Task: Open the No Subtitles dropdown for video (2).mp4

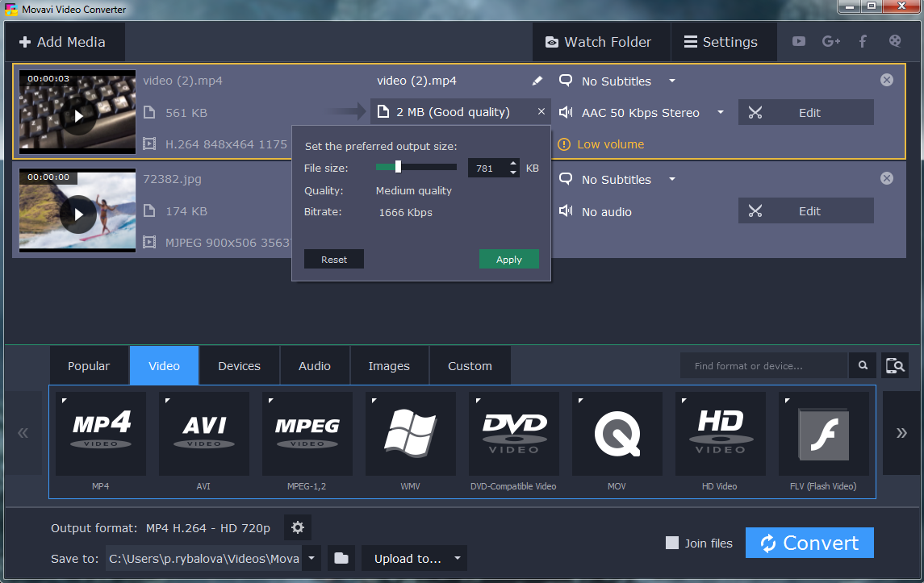Action: click(x=672, y=81)
